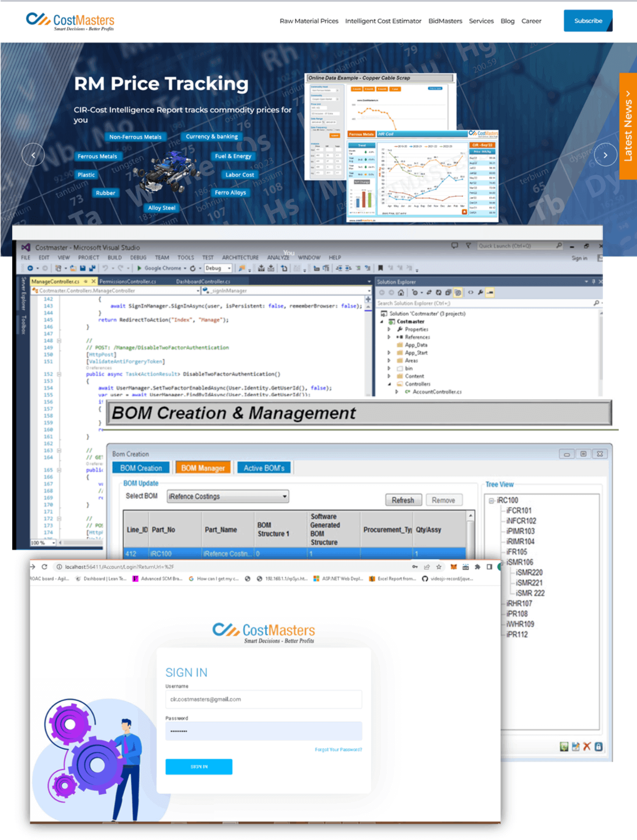637x840 pixels.
Task: Click the Remove button in BOM Update
Action: pyautogui.click(x=443, y=500)
